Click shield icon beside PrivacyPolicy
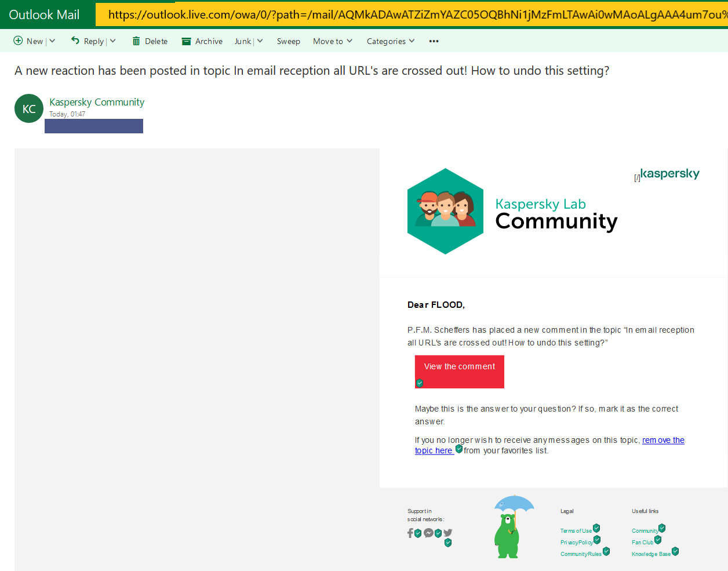 [597, 540]
